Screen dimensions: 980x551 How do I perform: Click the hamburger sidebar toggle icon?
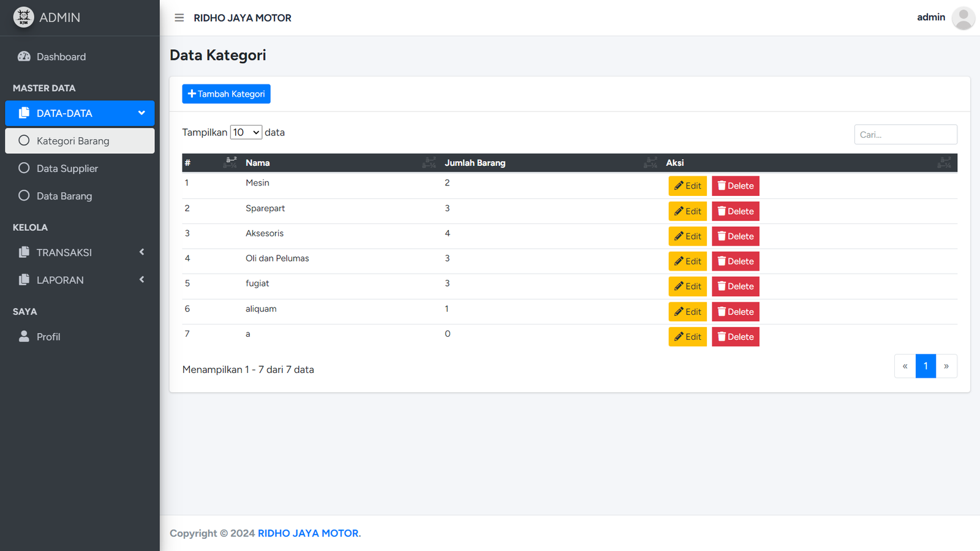179,18
